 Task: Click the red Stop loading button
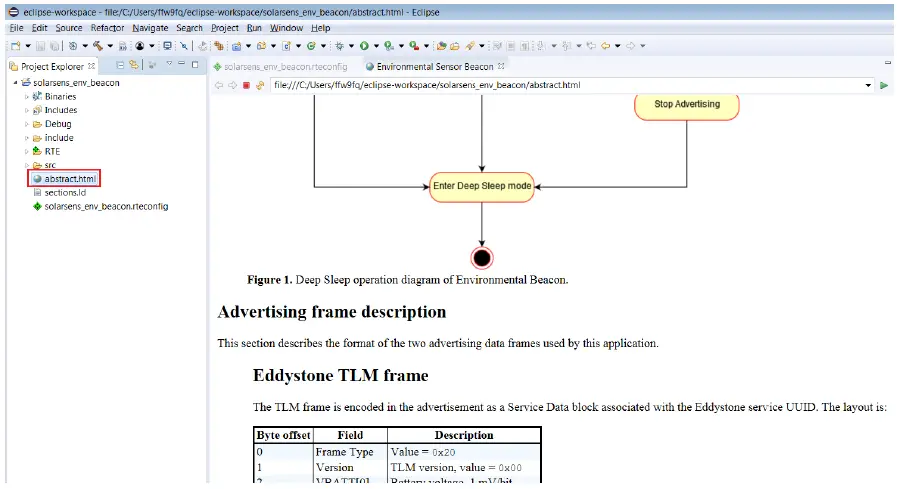[246, 85]
